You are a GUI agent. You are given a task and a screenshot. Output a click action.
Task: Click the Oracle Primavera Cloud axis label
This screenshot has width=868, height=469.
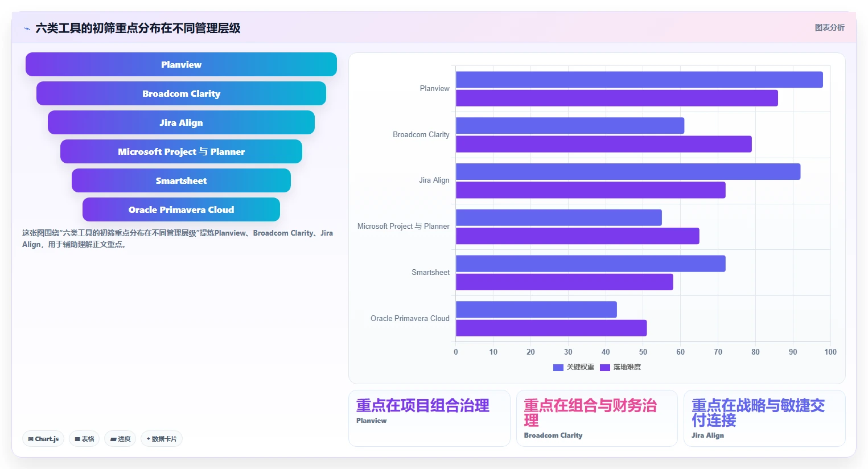click(x=410, y=319)
